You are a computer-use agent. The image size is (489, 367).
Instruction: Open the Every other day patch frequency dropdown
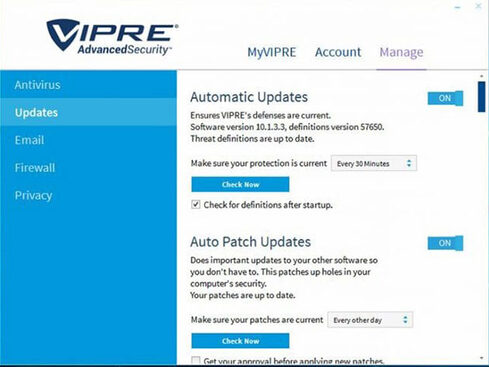[x=370, y=320]
